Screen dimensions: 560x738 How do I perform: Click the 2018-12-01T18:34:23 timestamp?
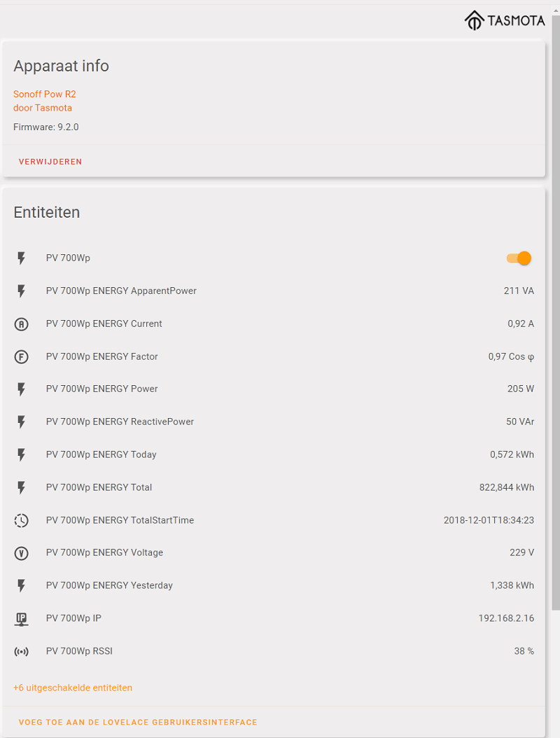click(489, 520)
